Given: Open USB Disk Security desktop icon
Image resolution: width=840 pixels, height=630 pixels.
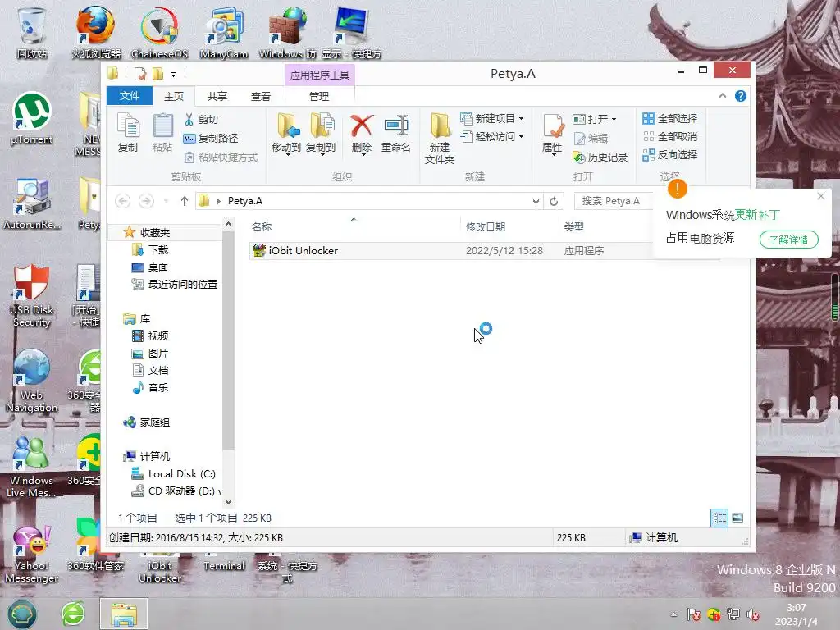Looking at the screenshot, I should point(32,295).
